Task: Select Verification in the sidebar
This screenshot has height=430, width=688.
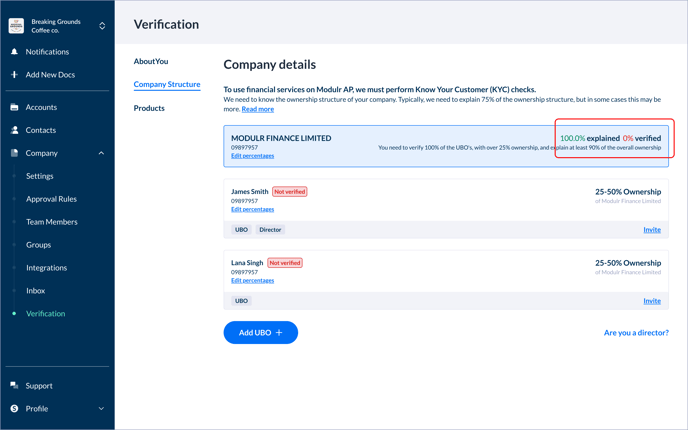Action: click(46, 313)
